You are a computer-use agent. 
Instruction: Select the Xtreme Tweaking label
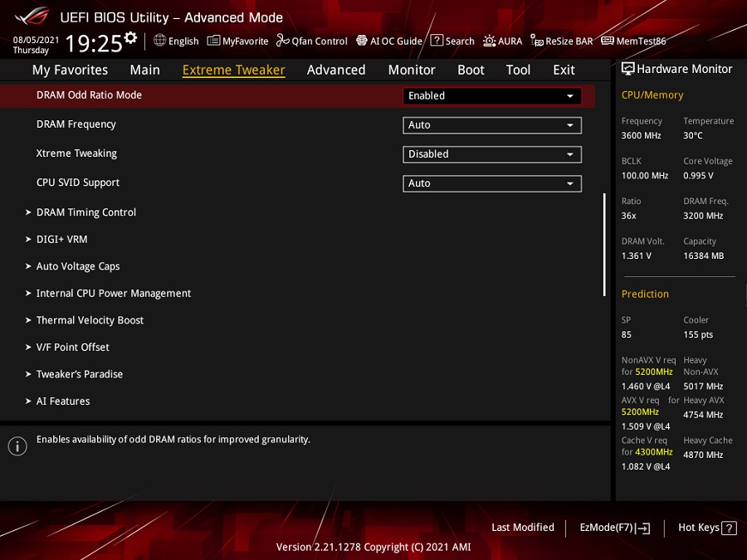tap(76, 153)
